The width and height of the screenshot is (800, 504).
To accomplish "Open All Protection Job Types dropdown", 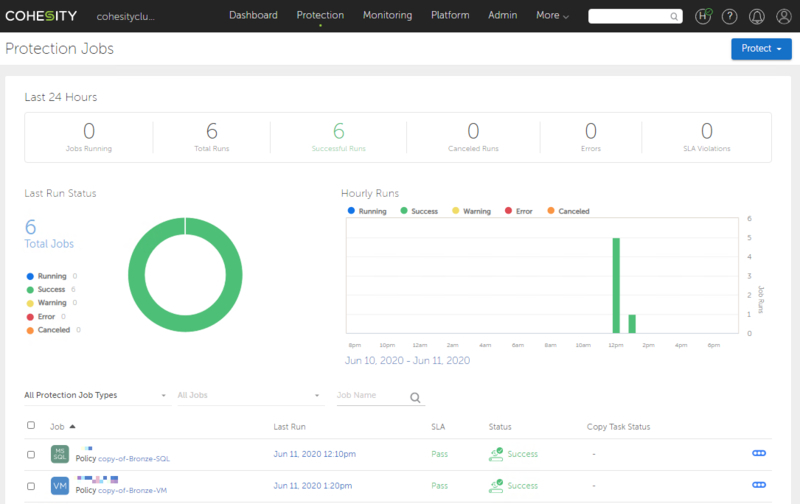I will [x=97, y=395].
